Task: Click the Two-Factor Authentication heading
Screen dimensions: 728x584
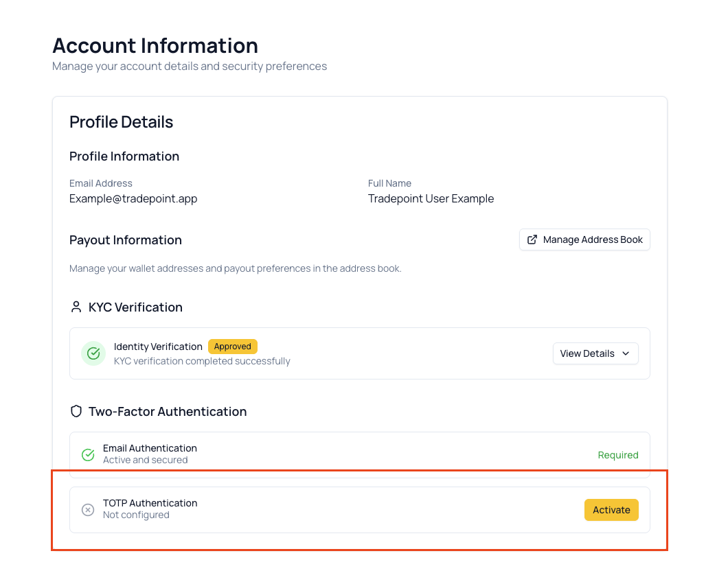Action: (x=168, y=411)
